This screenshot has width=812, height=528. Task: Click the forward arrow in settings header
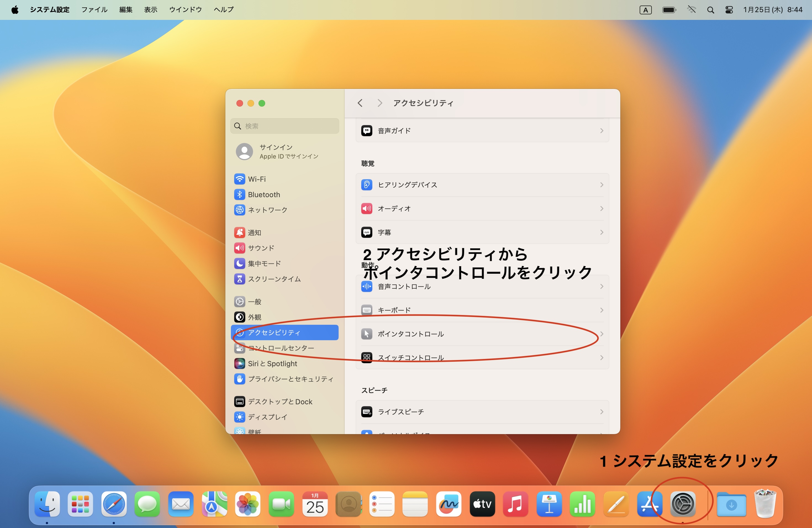click(379, 103)
